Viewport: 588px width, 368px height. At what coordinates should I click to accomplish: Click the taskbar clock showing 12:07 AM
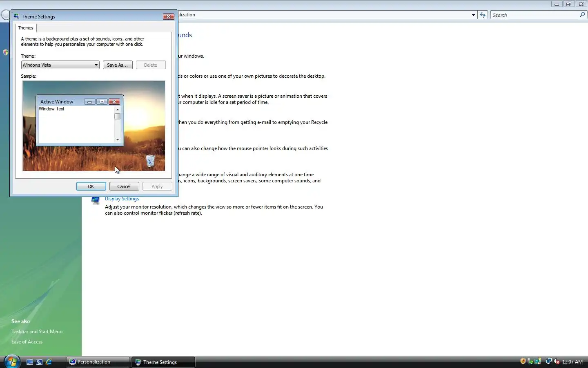(572, 362)
